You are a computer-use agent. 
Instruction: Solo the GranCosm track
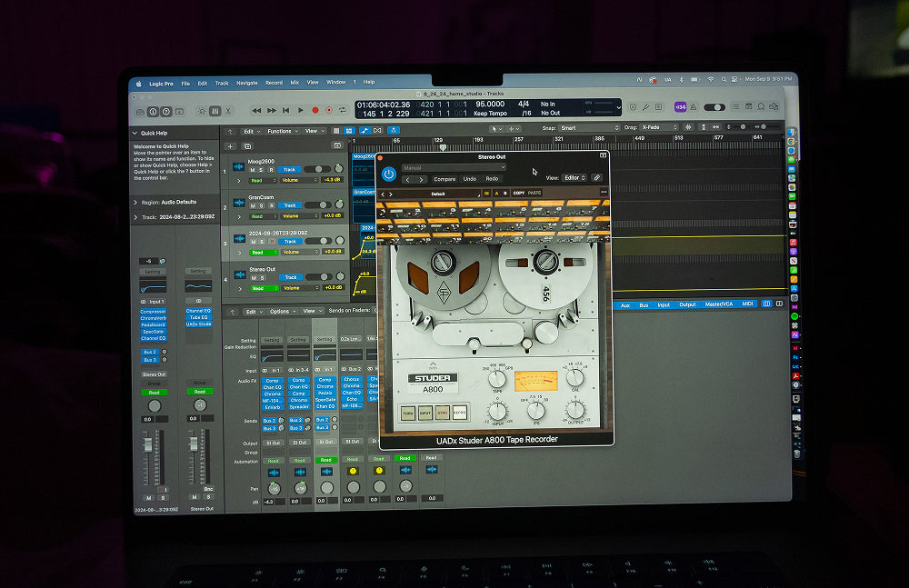click(x=262, y=206)
